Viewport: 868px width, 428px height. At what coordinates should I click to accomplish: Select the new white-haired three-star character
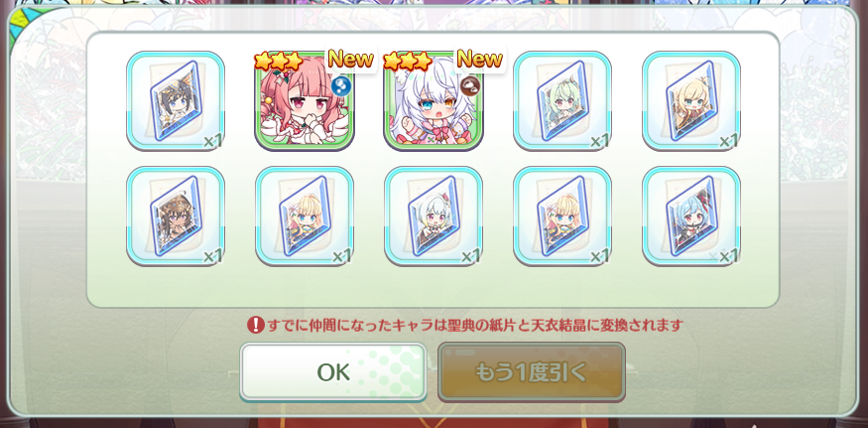pos(434,101)
